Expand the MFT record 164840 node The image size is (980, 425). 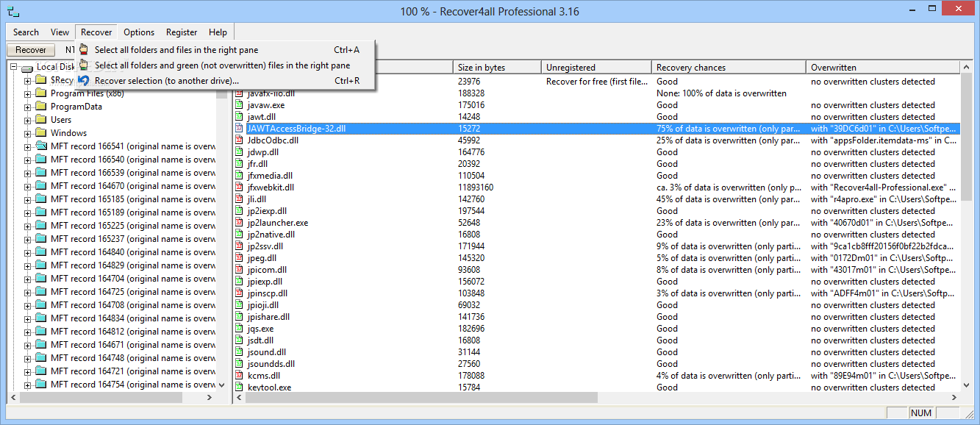[28, 252]
